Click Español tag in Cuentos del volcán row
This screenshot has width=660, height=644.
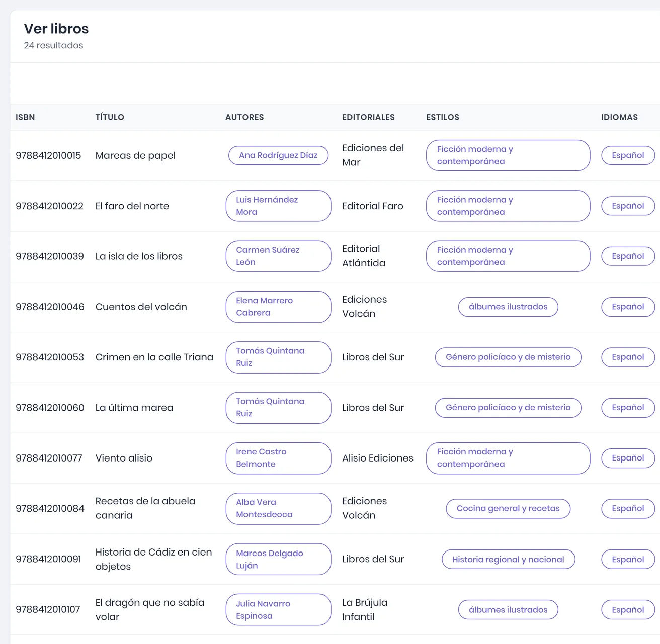tap(628, 307)
